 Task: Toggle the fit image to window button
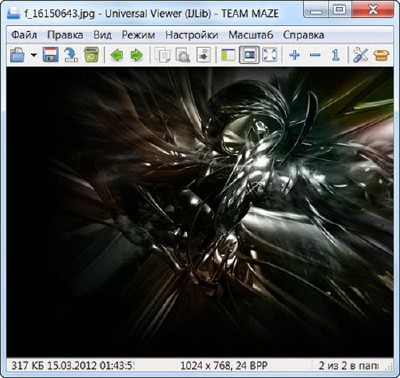[x=249, y=55]
